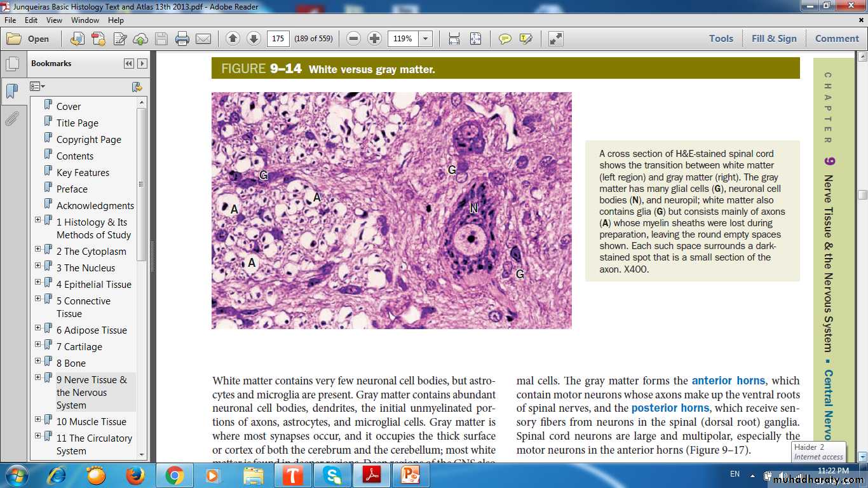Open the Window menu
Image resolution: width=868 pixels, height=488 pixels.
tap(85, 20)
